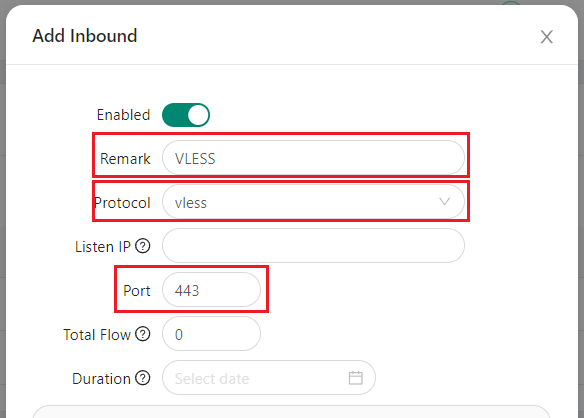Open the Duration date picker field
This screenshot has height=418, width=584.
[269, 378]
